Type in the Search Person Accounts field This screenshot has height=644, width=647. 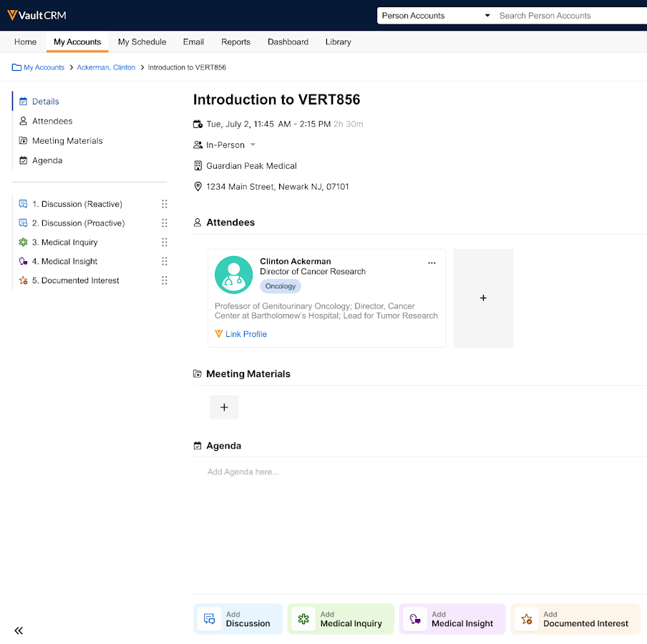coord(569,16)
